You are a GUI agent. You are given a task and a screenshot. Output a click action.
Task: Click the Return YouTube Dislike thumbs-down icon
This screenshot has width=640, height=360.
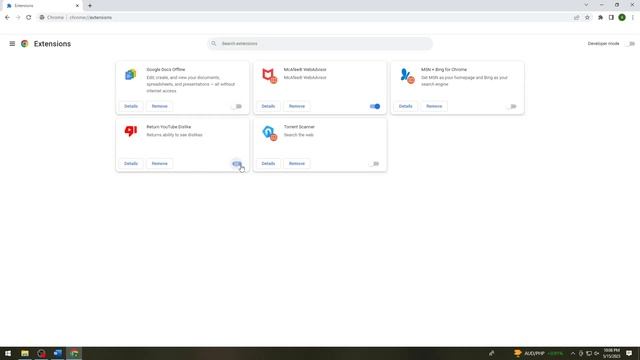click(131, 131)
